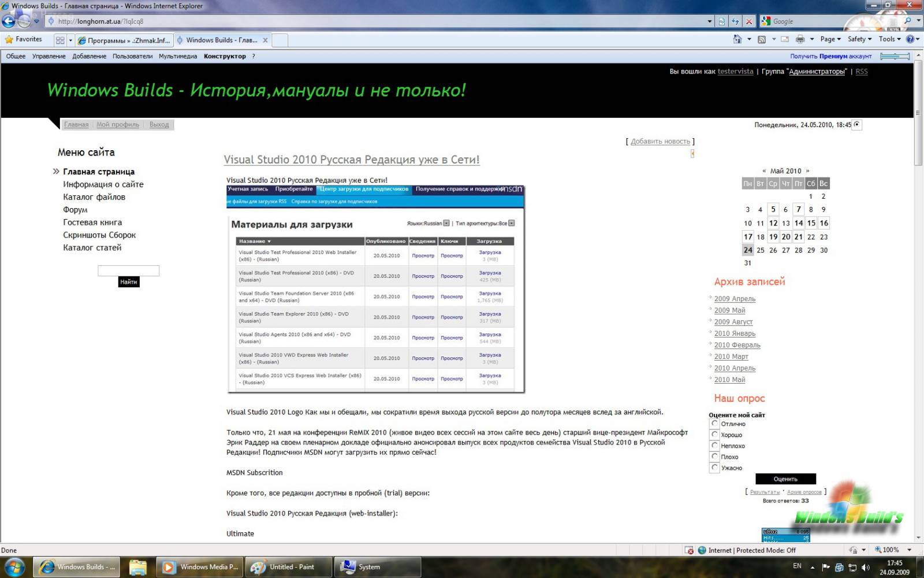Click the site search input field
The height and width of the screenshot is (578, 924).
click(128, 271)
